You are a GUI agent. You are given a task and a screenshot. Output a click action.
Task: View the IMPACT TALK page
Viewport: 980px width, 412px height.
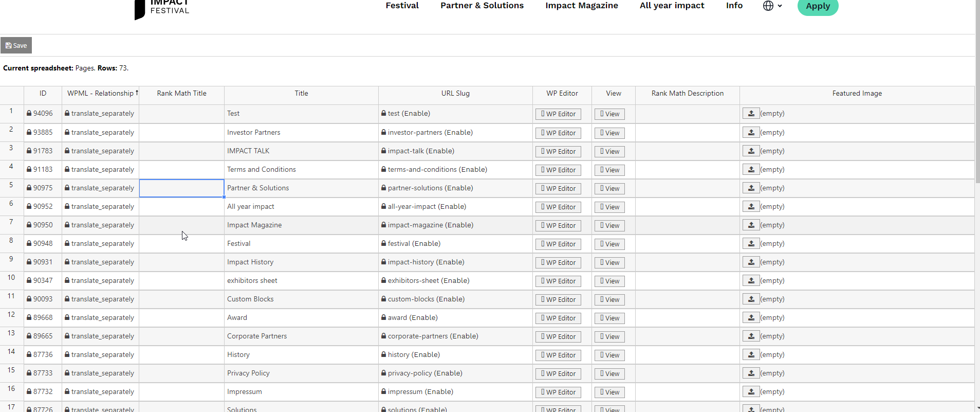610,152
